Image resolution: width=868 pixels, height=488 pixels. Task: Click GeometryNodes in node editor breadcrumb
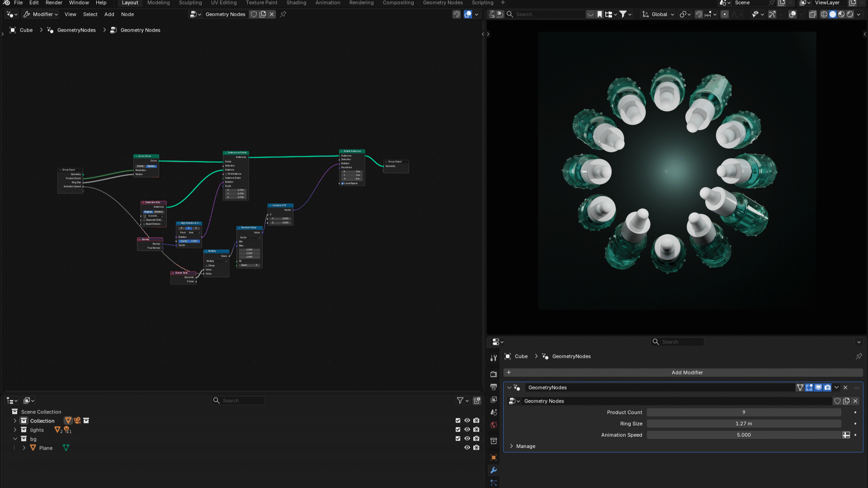click(76, 30)
